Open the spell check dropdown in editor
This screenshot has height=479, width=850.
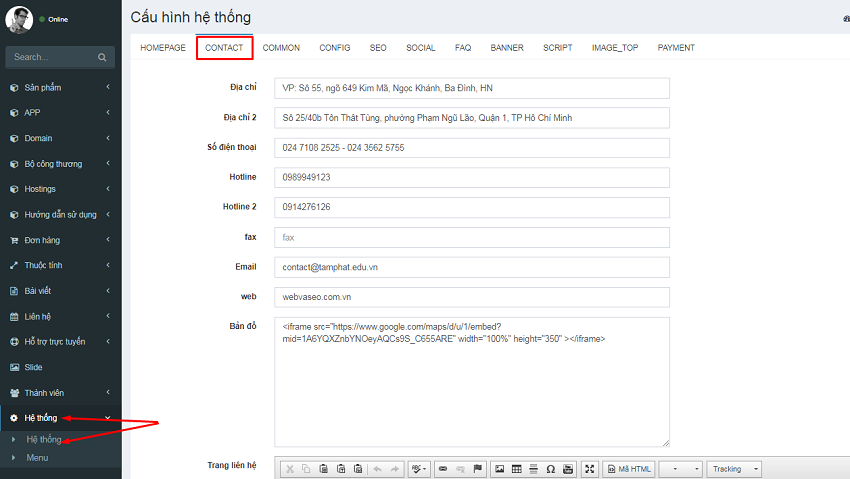pyautogui.click(x=419, y=468)
